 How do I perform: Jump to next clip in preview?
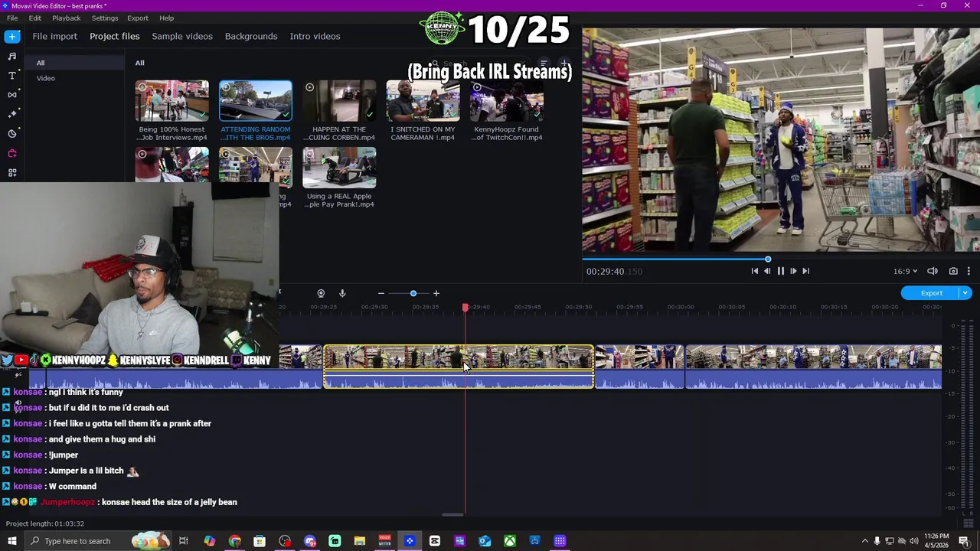coord(805,271)
